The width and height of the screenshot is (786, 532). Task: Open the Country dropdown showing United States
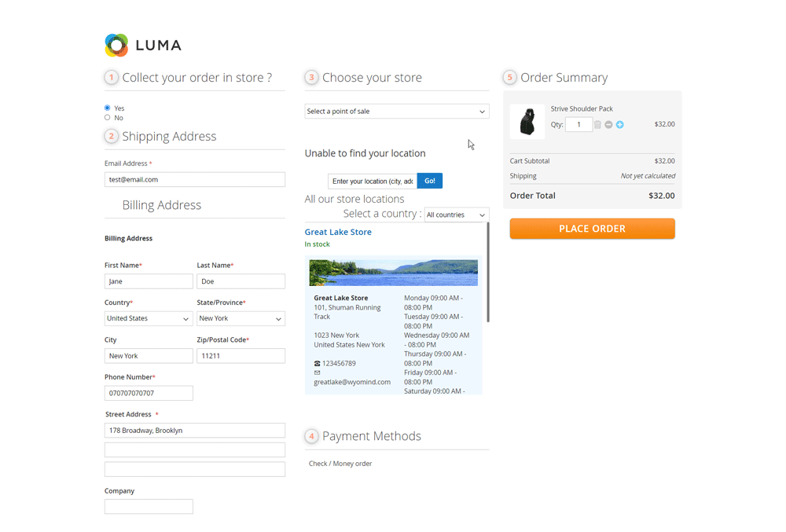[x=148, y=319]
